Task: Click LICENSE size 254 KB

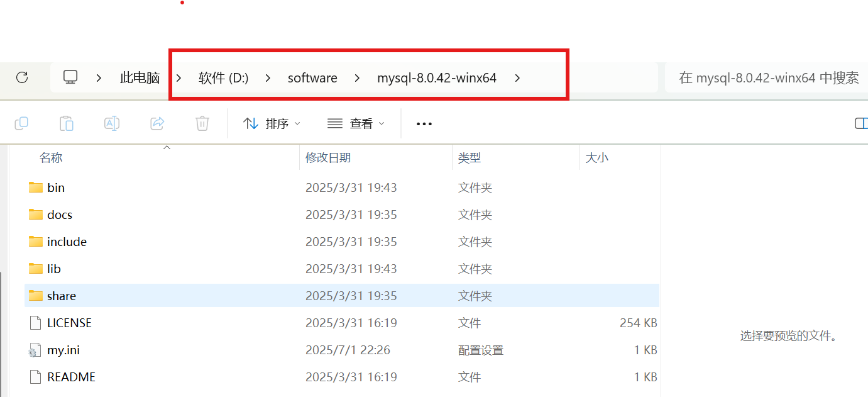Action: (639, 323)
